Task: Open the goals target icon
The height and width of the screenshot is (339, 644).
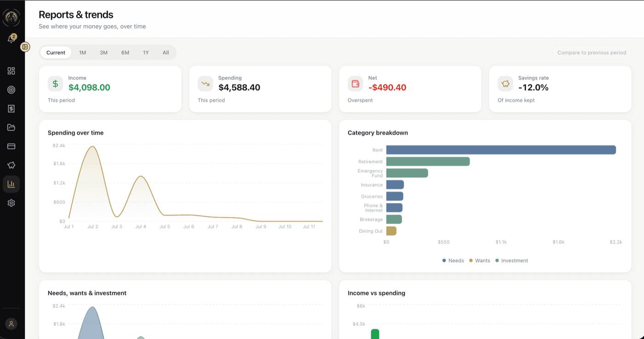Action: [x=11, y=90]
